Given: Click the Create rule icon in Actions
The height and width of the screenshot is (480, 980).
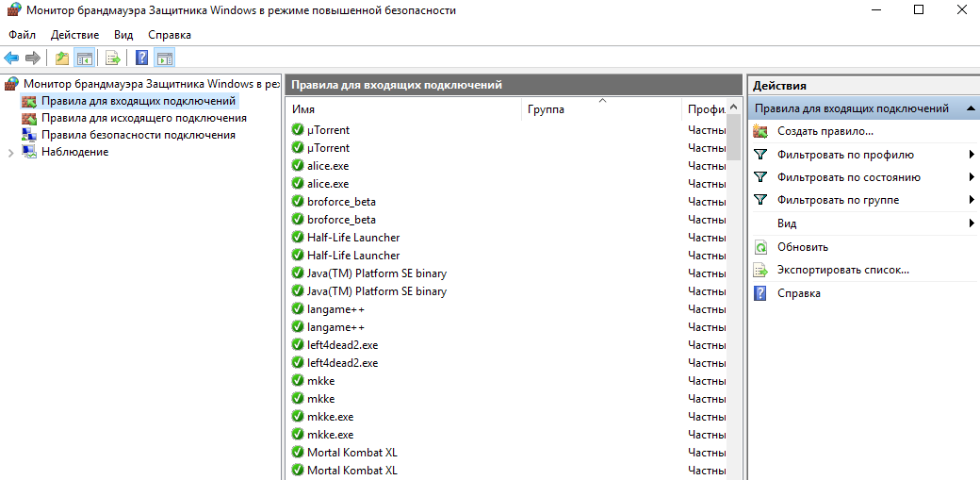Looking at the screenshot, I should (x=760, y=131).
